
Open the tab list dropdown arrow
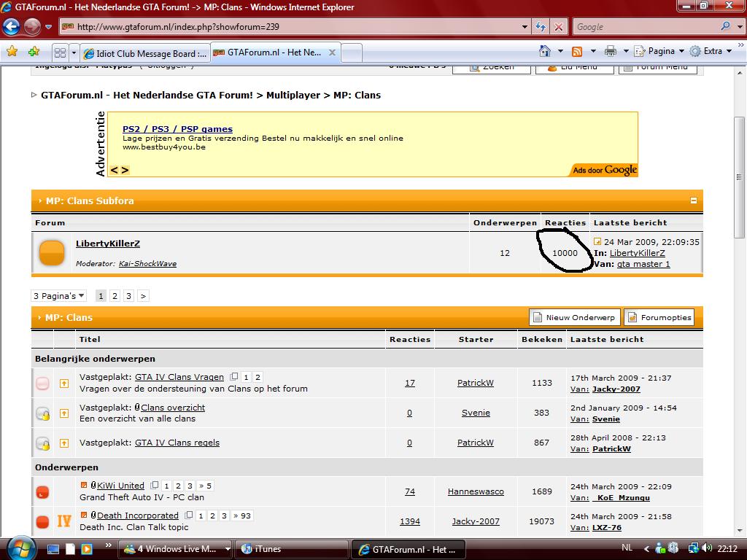74,52
